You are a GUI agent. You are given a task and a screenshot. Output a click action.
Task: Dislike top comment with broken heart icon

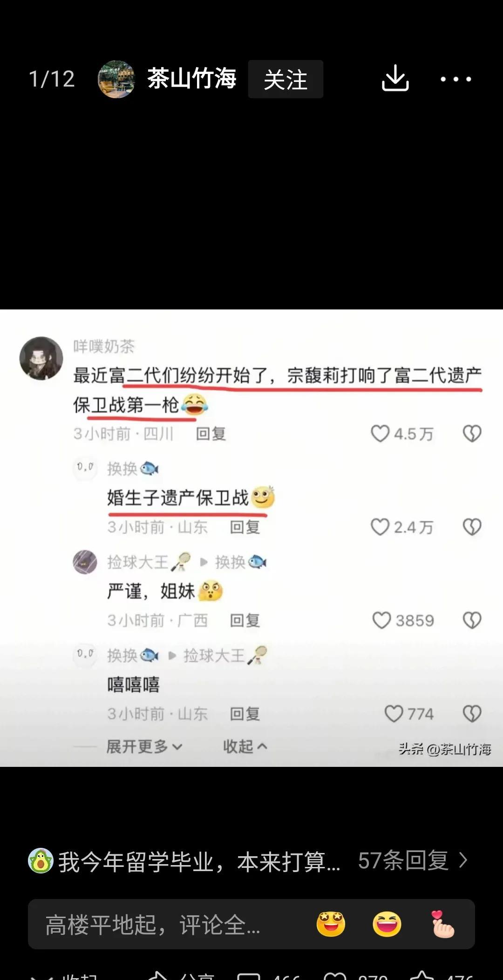(472, 434)
